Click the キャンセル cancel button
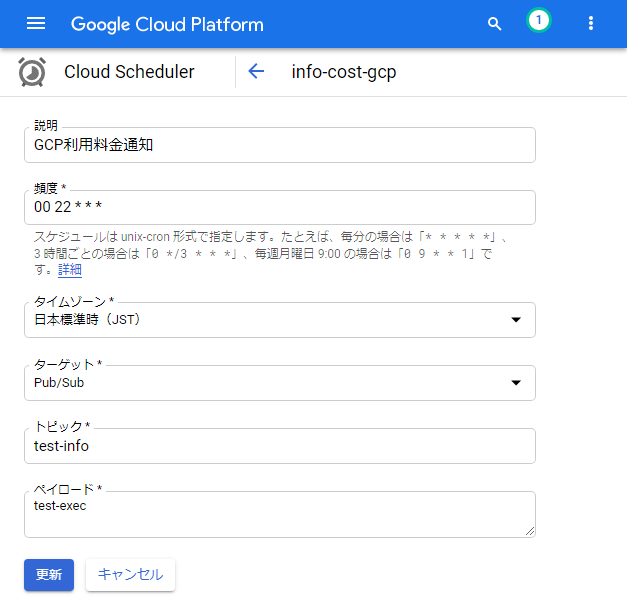Screen dimensions: 627x615 pyautogui.click(x=130, y=575)
